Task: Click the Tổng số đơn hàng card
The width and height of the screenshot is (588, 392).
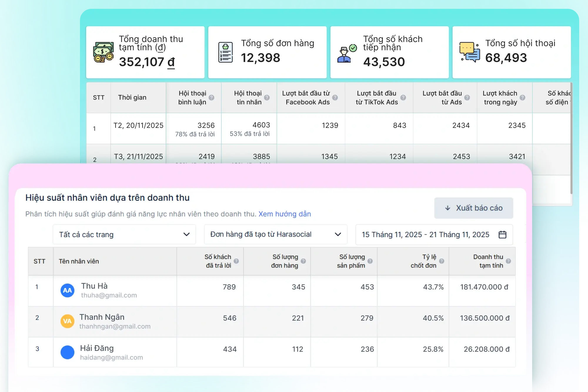Action: click(267, 52)
